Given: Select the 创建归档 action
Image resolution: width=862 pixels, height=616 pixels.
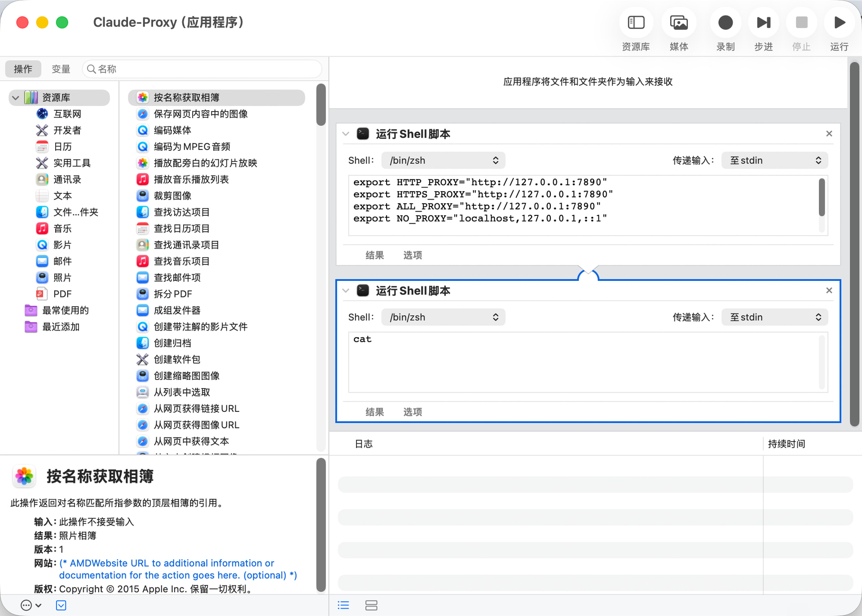Looking at the screenshot, I should click(217, 343).
